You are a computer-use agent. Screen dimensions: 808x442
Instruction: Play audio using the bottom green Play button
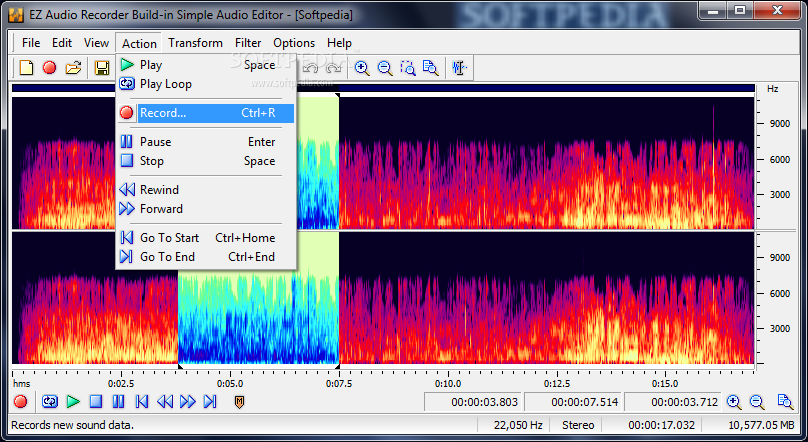73,401
